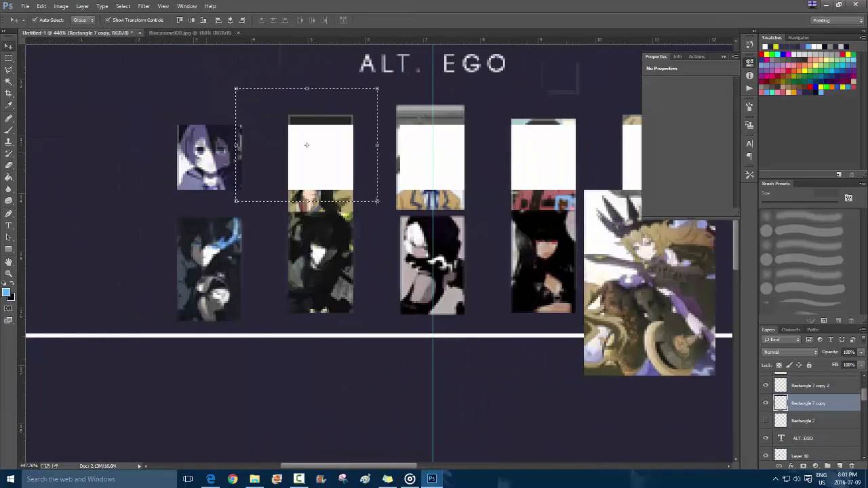Select the Rectangle shape tool
Image resolution: width=868 pixels, height=488 pixels.
point(9,249)
